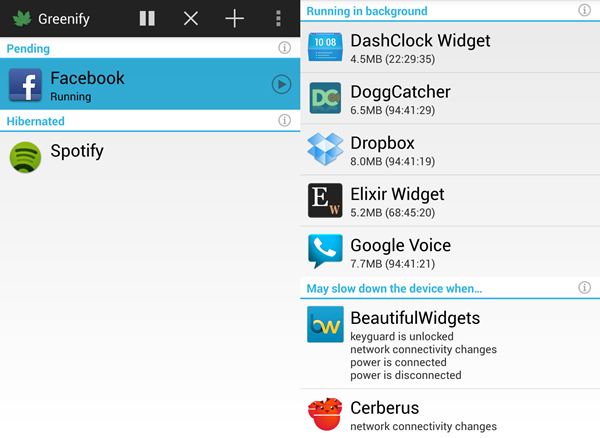The width and height of the screenshot is (600, 438).
Task: Select the Dropbox name text
Action: [x=382, y=143]
